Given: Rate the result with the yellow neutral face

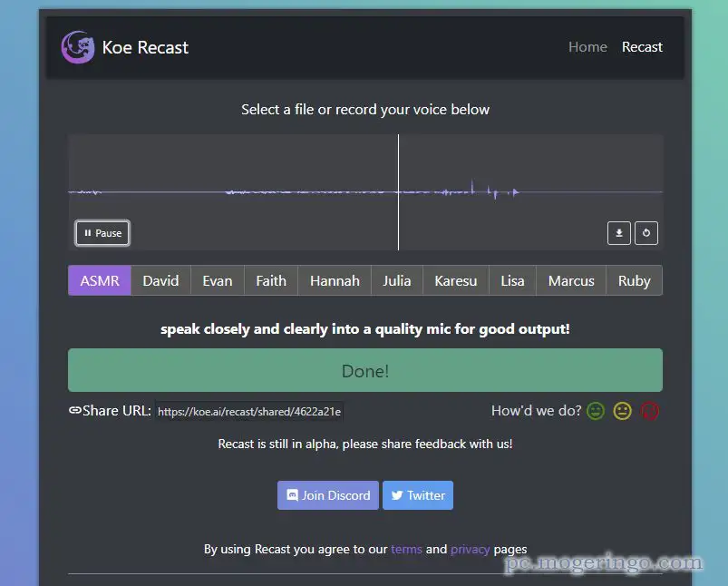Looking at the screenshot, I should point(622,411).
